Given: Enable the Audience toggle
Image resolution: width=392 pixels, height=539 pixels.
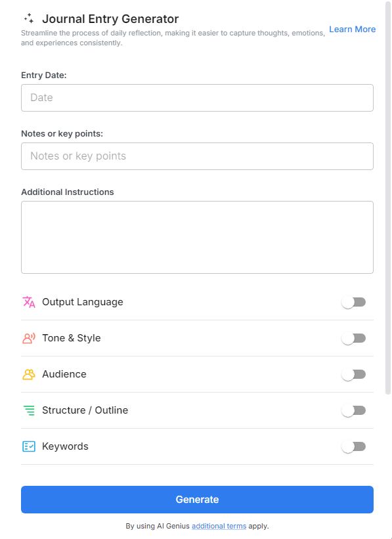Looking at the screenshot, I should tap(354, 374).
